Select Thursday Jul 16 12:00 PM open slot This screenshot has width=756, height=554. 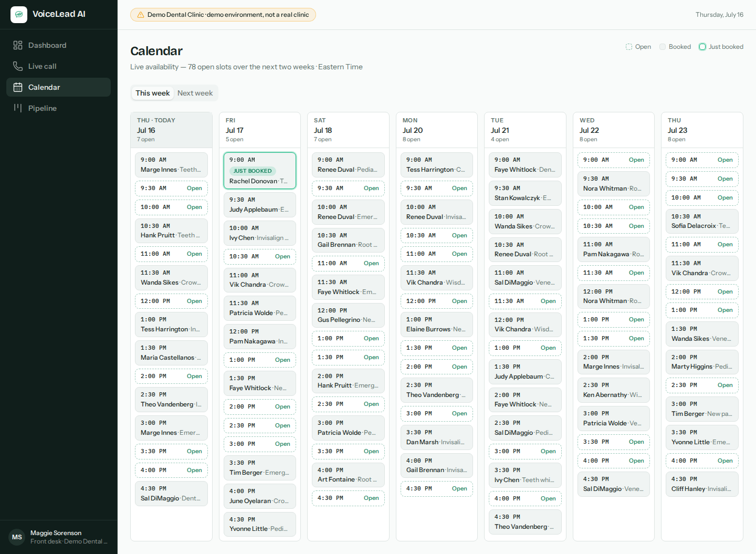click(x=171, y=301)
